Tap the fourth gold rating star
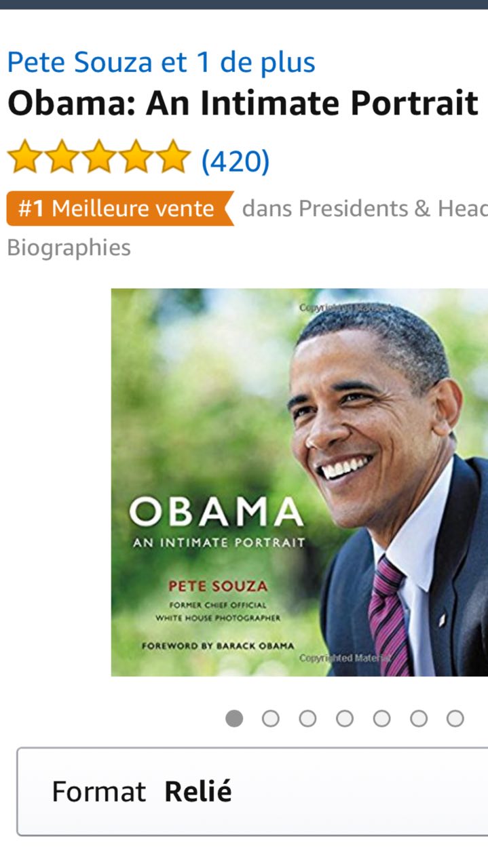The width and height of the screenshot is (488, 868). 136,156
